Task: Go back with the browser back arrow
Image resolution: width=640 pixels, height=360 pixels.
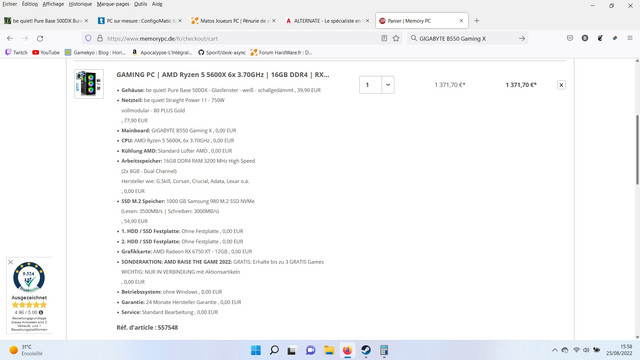Action: click(x=10, y=38)
